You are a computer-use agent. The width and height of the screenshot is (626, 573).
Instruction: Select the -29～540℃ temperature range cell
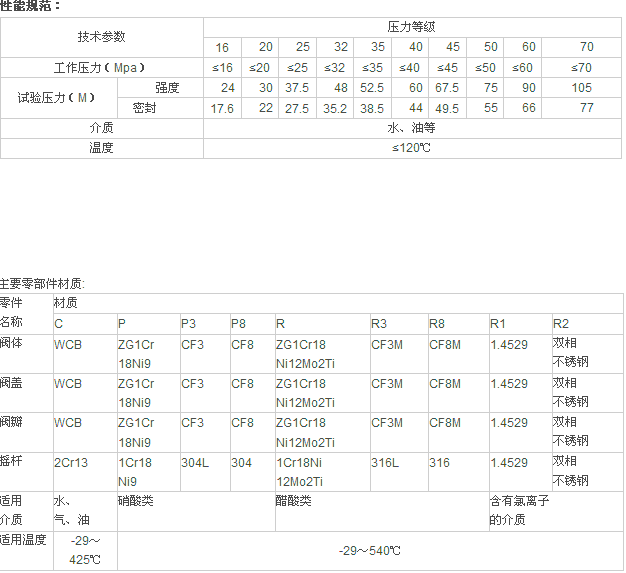click(x=369, y=550)
